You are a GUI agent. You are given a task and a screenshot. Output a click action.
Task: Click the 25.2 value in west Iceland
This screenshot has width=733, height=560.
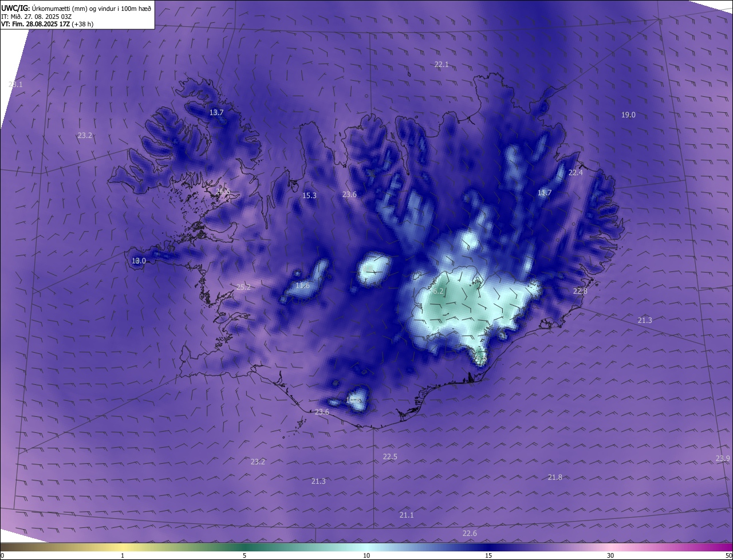[243, 287]
